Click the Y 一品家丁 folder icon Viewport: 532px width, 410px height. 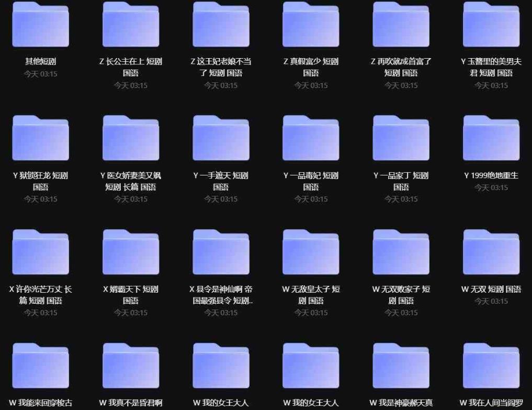[x=401, y=138]
